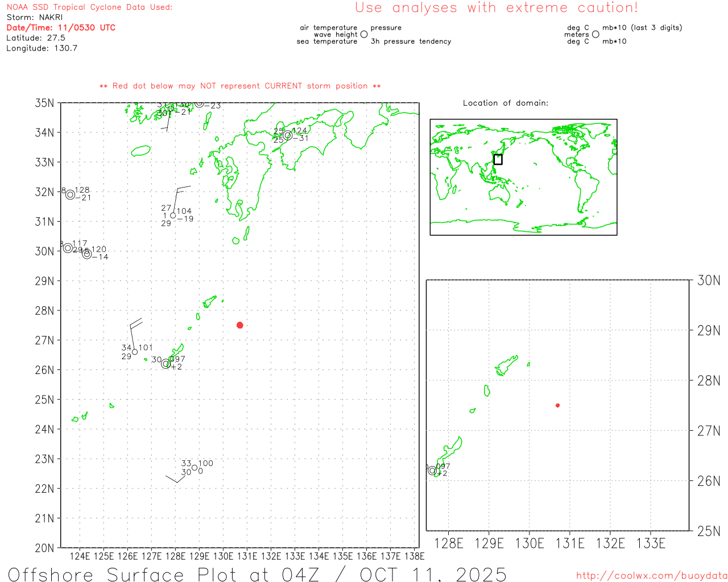Image resolution: width=728 pixels, height=582 pixels.
Task: Click the 'Location of domain:' label
Action: coord(505,103)
